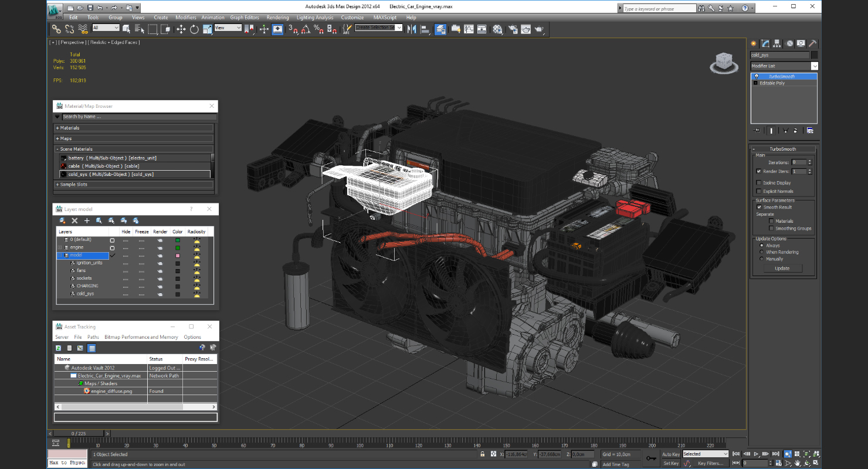
Task: Open key mode Selected dropdown
Action: click(705, 454)
